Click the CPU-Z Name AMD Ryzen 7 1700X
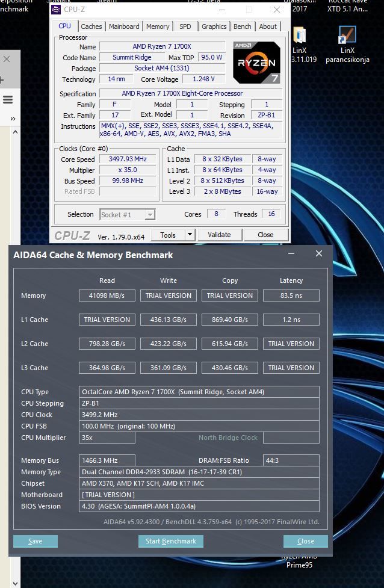 point(162,46)
